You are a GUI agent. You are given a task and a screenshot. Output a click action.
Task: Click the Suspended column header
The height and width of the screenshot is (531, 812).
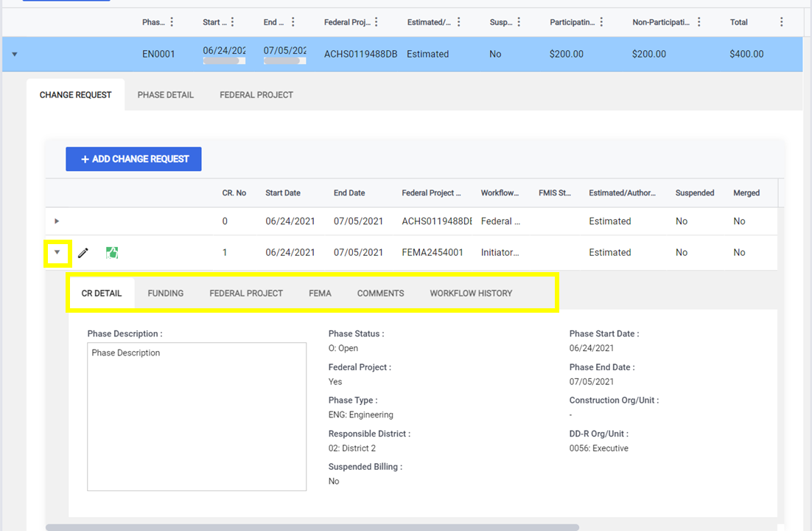coord(694,193)
